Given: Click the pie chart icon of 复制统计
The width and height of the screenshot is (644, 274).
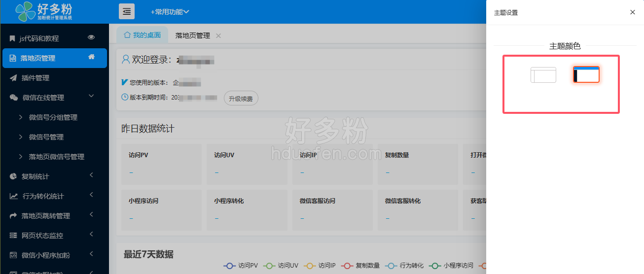Looking at the screenshot, I should 13,176.
